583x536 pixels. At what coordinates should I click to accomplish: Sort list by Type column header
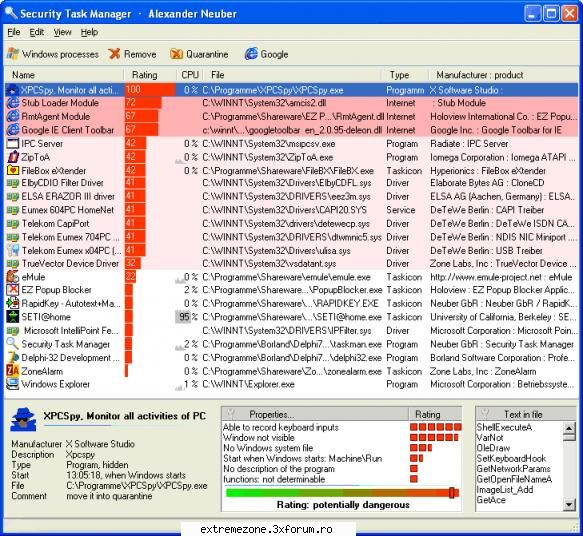[x=405, y=75]
